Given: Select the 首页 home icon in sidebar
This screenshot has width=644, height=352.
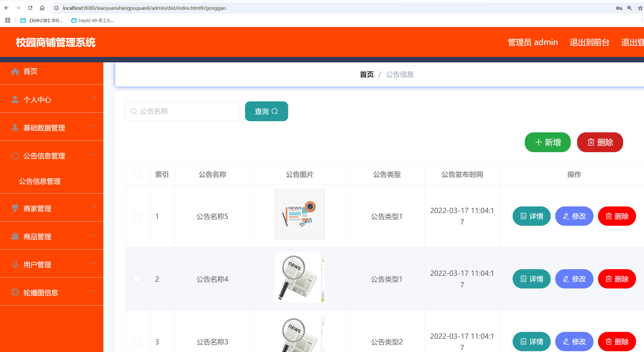Looking at the screenshot, I should (x=15, y=71).
